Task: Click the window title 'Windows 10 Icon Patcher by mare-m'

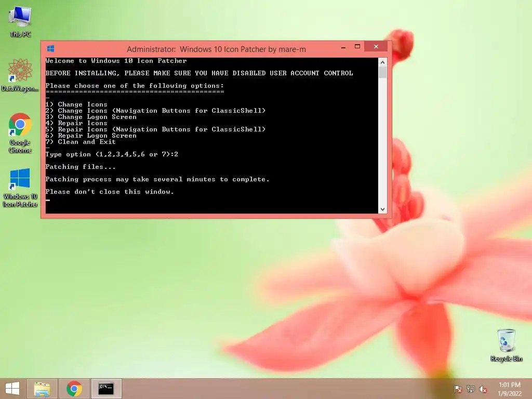Action: click(243, 49)
